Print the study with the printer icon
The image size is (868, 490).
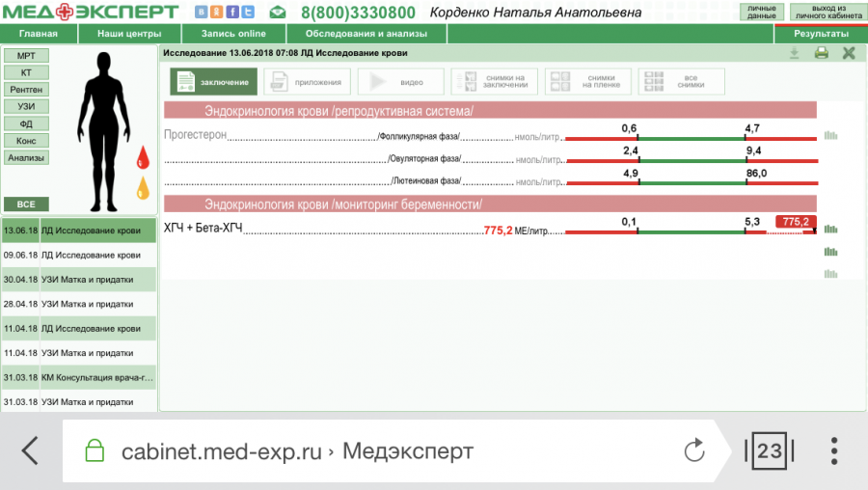[x=822, y=53]
